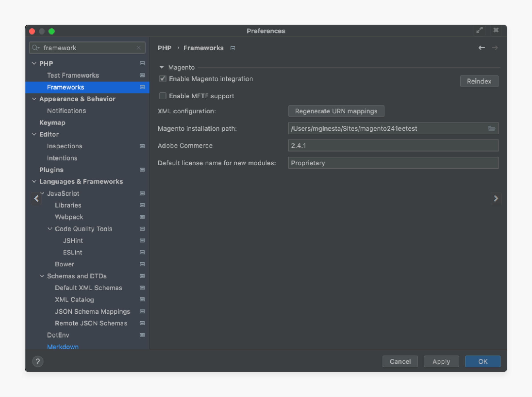
Task: Click the project icon beside Frameworks breadcrumb
Action: [x=233, y=48]
